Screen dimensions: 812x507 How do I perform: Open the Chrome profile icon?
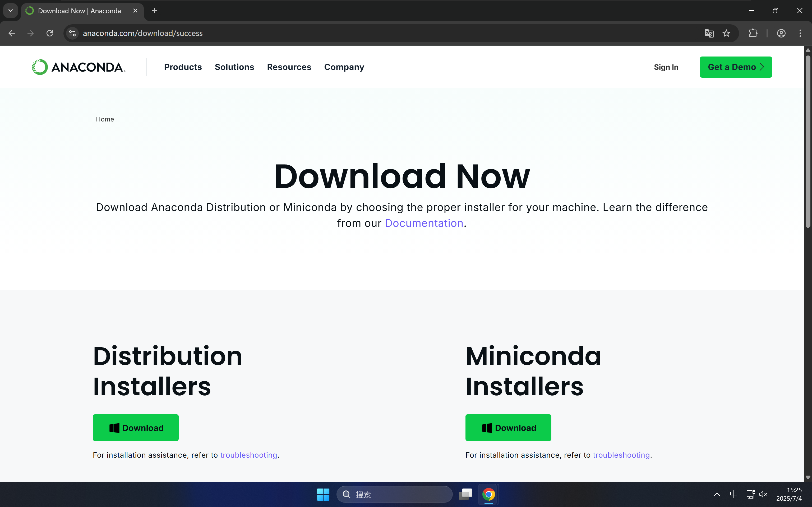pyautogui.click(x=781, y=33)
